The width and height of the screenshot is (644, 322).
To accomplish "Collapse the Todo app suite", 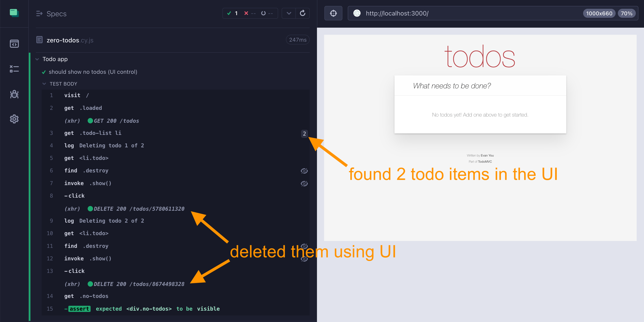I will point(37,59).
